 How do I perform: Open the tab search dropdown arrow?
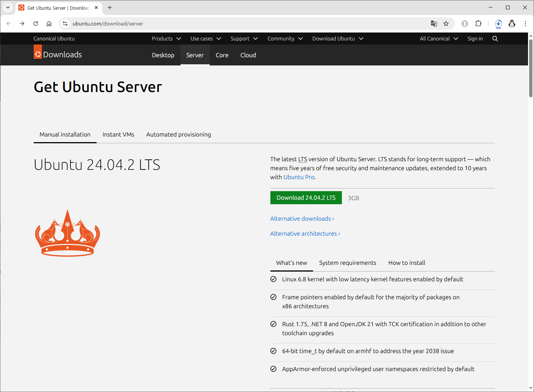click(x=7, y=7)
